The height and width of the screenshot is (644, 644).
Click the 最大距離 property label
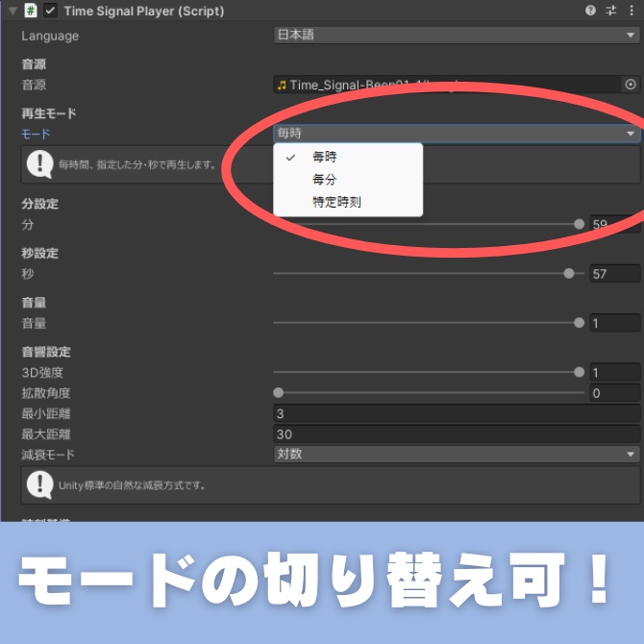coord(45,434)
